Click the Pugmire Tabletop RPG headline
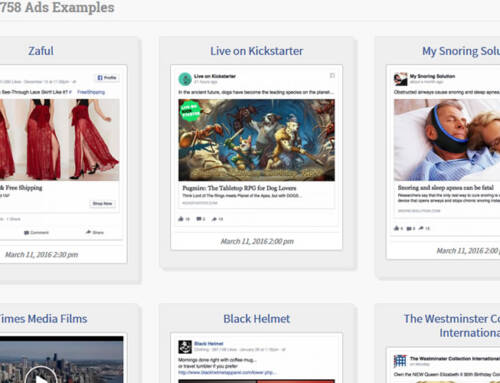 239,188
